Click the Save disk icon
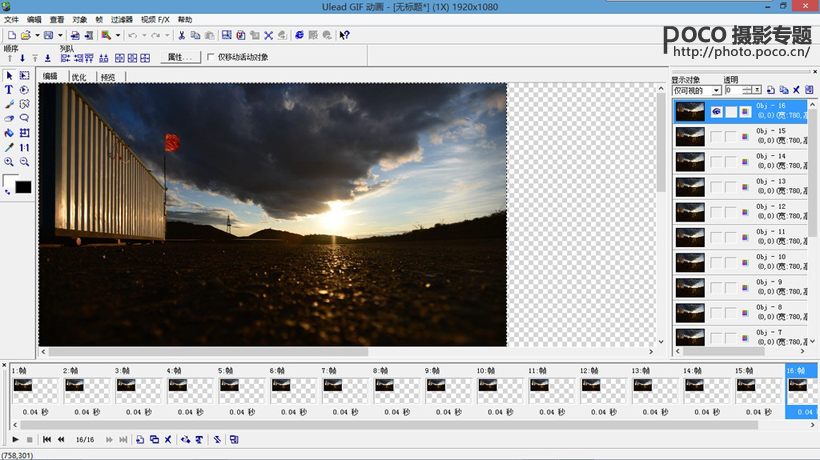This screenshot has height=460, width=820. [49, 36]
